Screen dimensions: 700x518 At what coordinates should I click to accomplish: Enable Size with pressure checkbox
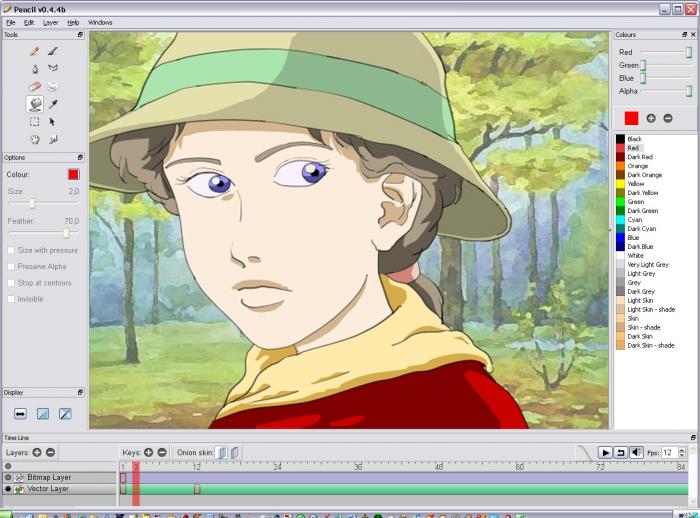(x=11, y=251)
